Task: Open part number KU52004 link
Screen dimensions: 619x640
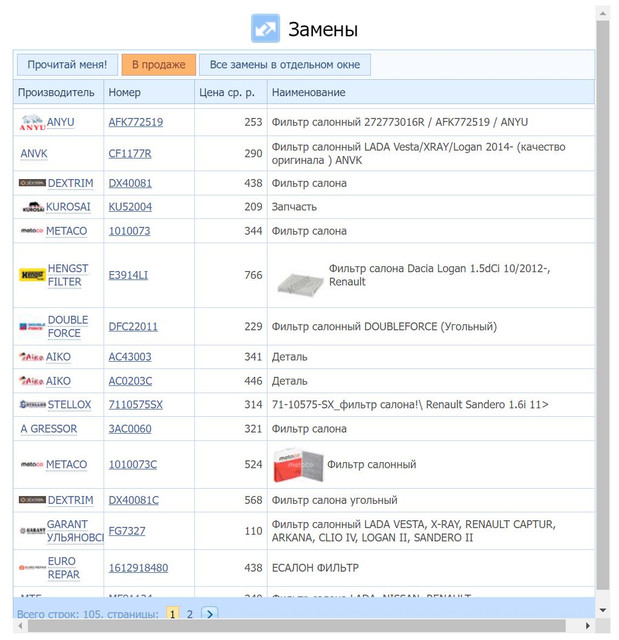Action: click(x=130, y=207)
